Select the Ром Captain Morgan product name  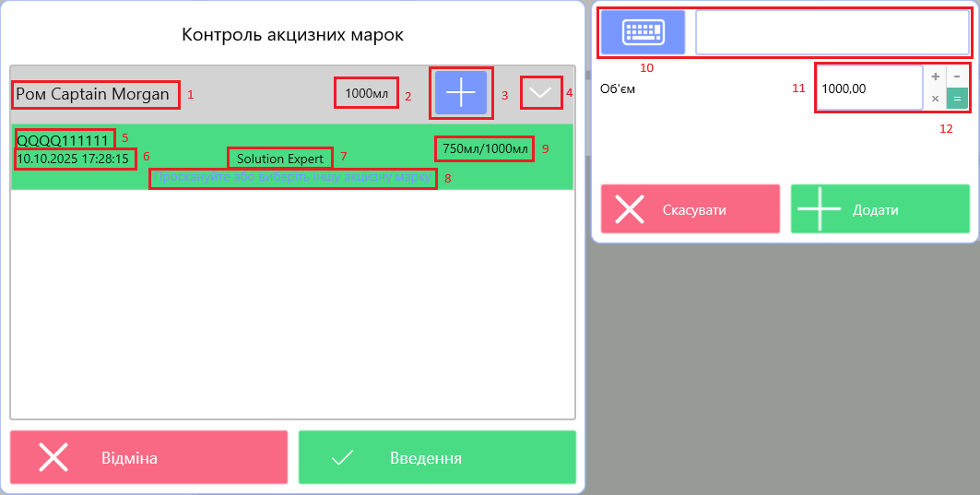pyautogui.click(x=94, y=94)
